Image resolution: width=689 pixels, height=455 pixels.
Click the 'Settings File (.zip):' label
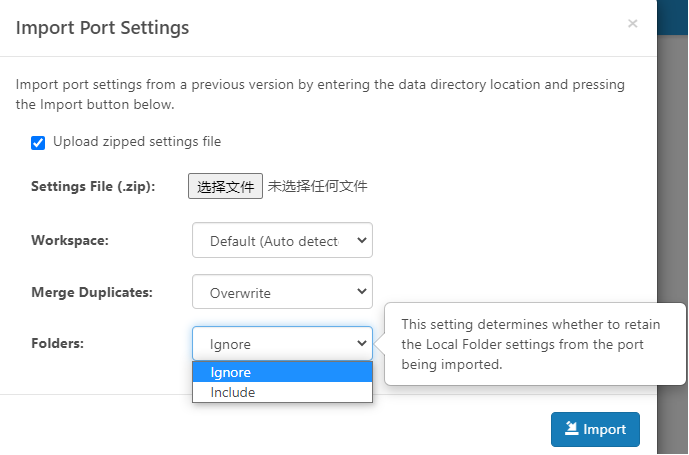pos(93,186)
